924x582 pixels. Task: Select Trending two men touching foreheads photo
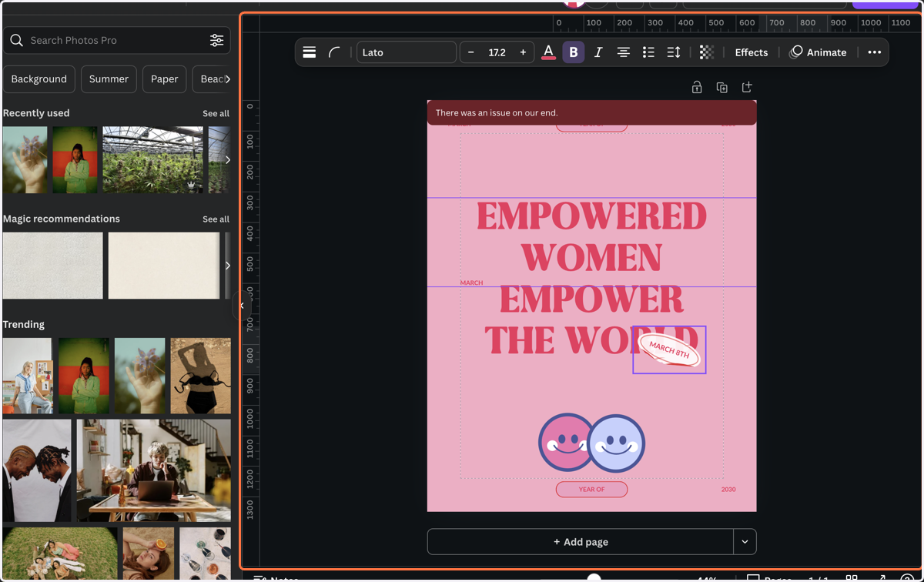[37, 471]
